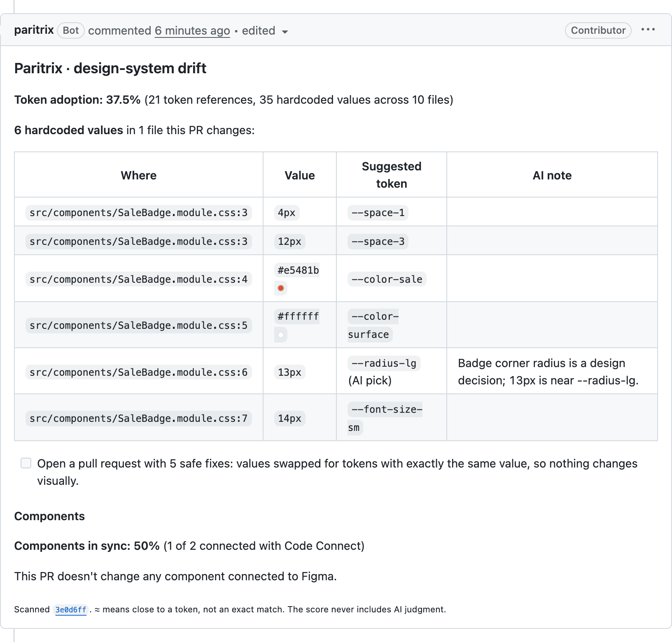Click the Paritrix design-system drift heading

pyautogui.click(x=110, y=68)
